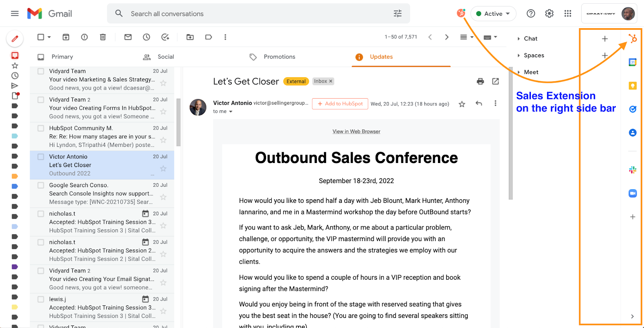The height and width of the screenshot is (328, 644).
Task: Open the input tools keyboard dropdown
Action: (495, 37)
